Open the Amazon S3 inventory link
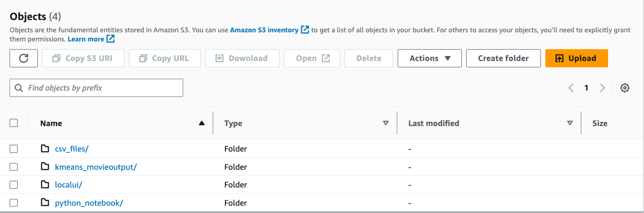The width and height of the screenshot is (644, 213). [264, 30]
